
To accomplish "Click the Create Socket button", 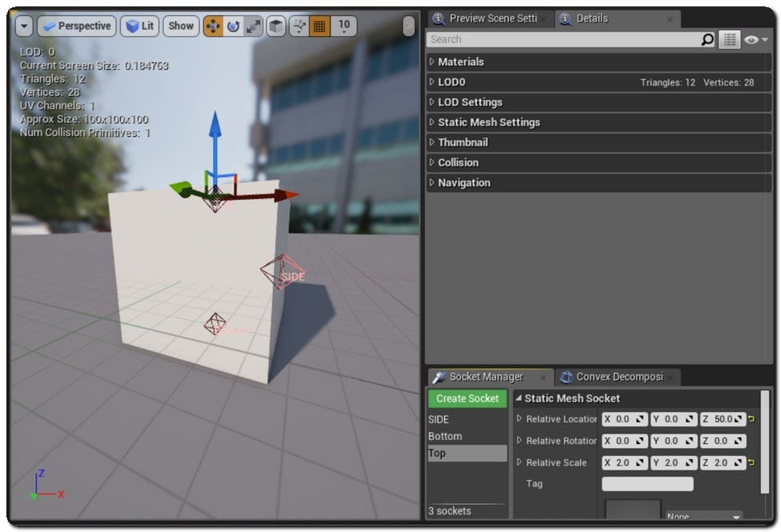I will point(467,398).
